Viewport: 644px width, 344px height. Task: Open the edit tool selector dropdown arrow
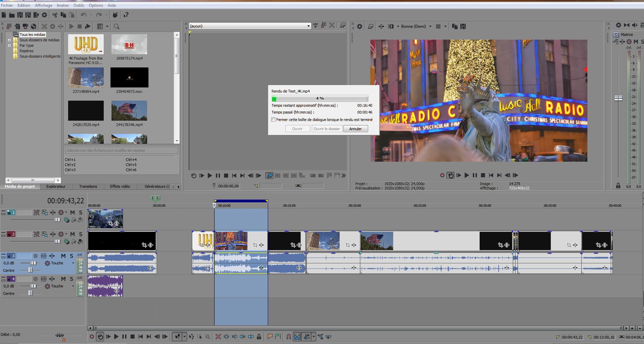[184, 337]
